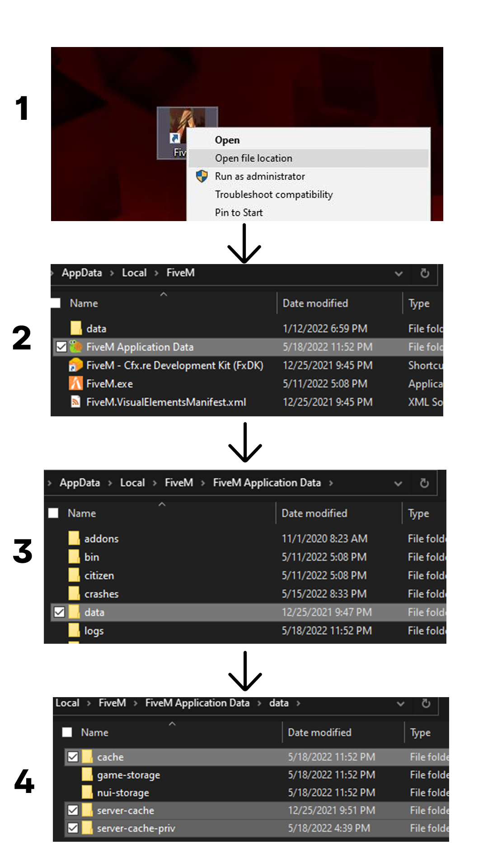This screenshot has height=868, width=488.
Task: Select 'FiveM - Cfx.re Development Kit (FxDK)' row
Action: 248,365
